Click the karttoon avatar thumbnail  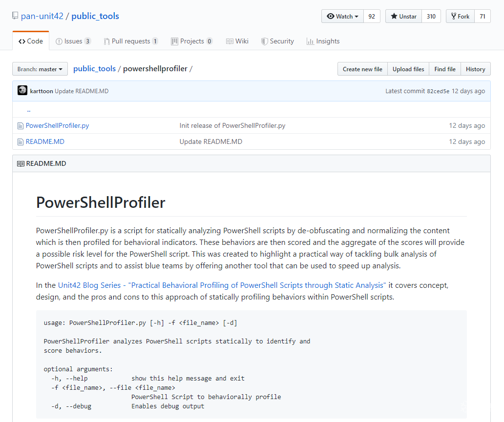22,91
